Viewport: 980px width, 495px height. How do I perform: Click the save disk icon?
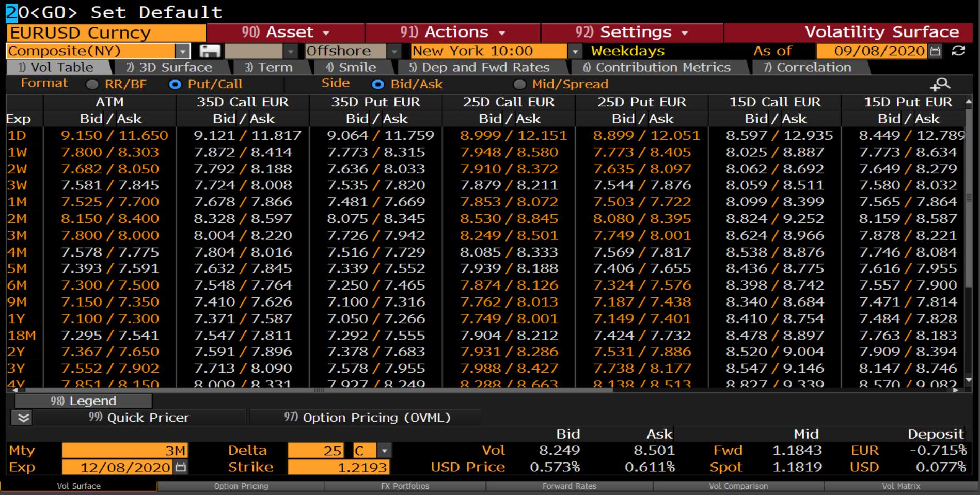(x=210, y=51)
